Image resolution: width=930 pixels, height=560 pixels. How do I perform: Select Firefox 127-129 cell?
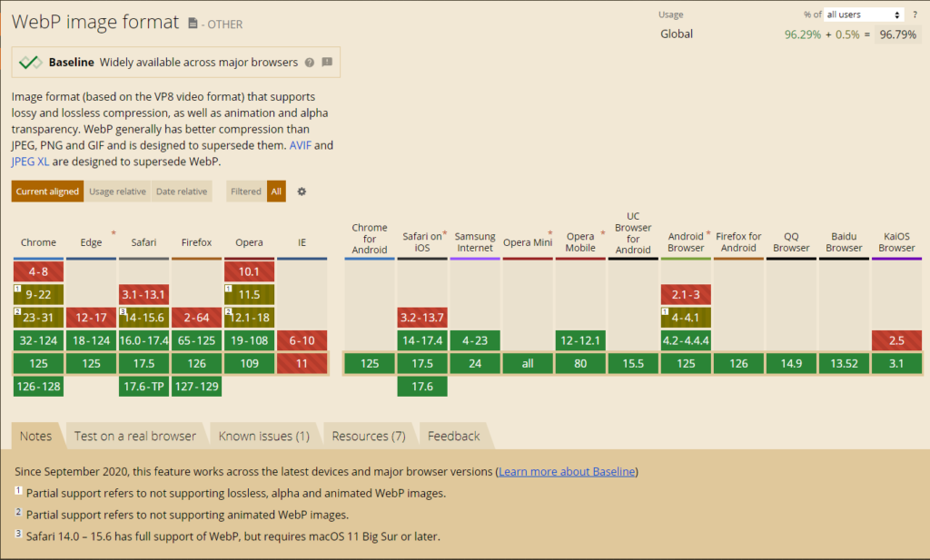click(x=196, y=387)
